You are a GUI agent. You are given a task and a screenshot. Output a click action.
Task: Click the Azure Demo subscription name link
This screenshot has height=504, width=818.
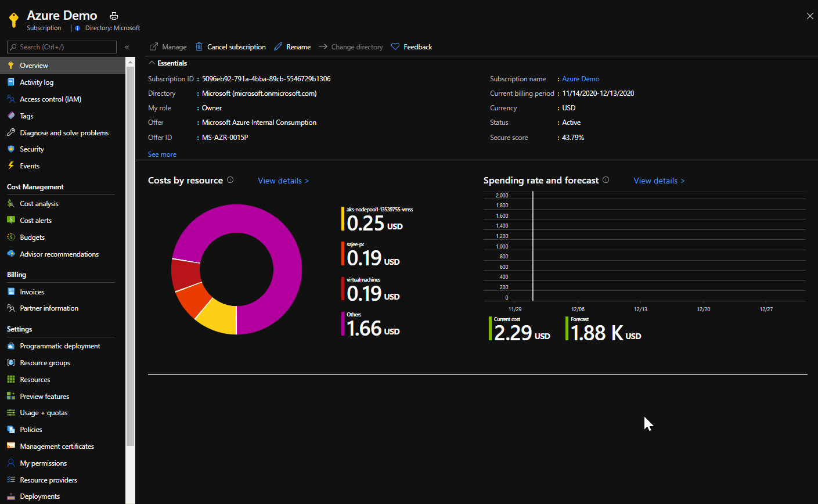click(581, 79)
